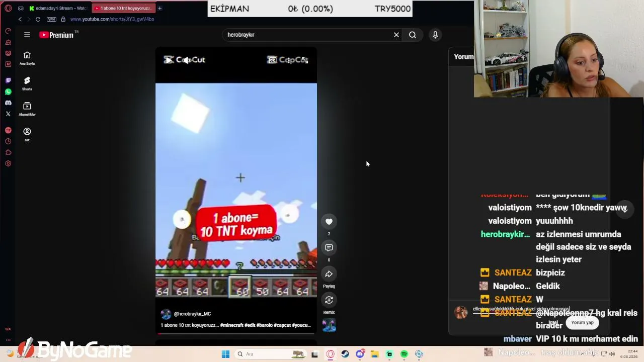
Task: Open History in Opera sidebar
Action: tap(8, 141)
